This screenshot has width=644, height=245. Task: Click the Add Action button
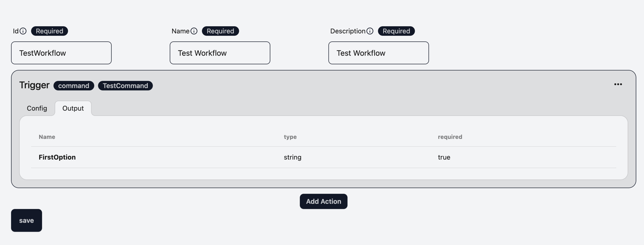(x=324, y=201)
